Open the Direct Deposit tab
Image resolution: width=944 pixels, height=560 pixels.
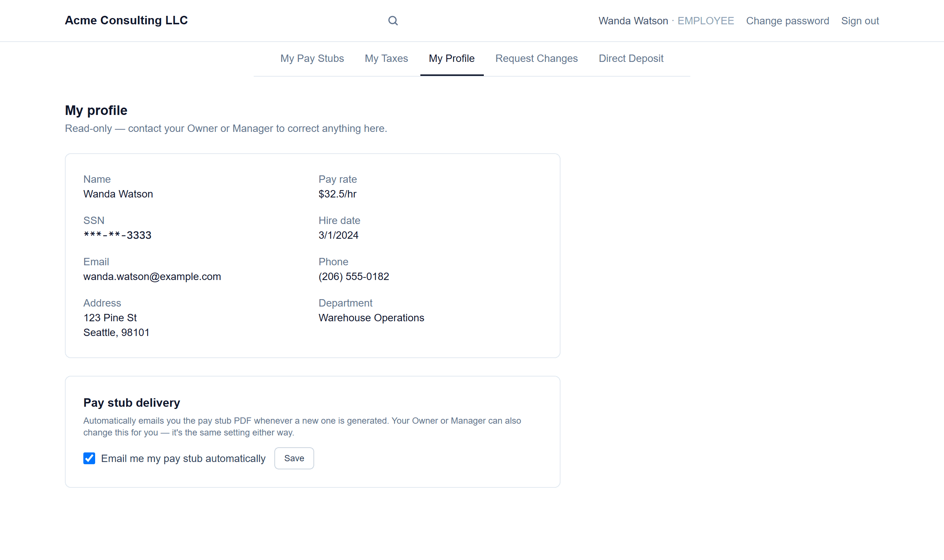[631, 59]
